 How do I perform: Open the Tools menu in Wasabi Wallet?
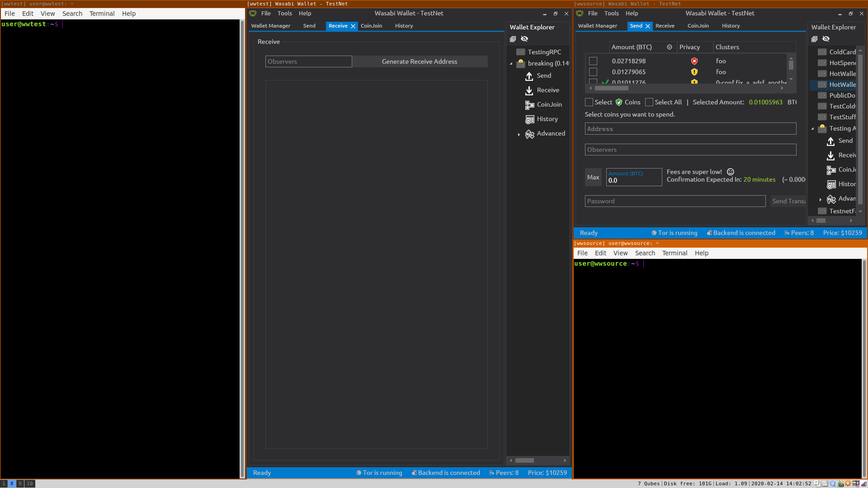285,13
